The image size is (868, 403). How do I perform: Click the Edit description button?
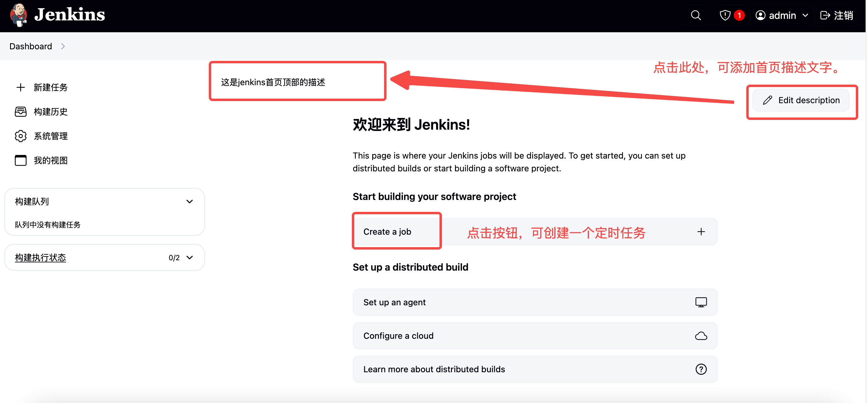(801, 100)
